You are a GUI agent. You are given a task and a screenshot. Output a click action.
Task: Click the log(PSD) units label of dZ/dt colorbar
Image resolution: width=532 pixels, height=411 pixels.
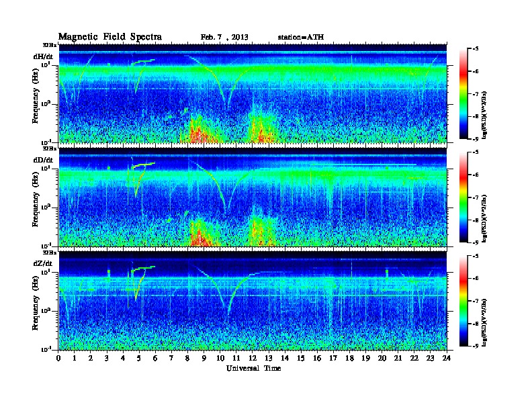click(x=486, y=322)
